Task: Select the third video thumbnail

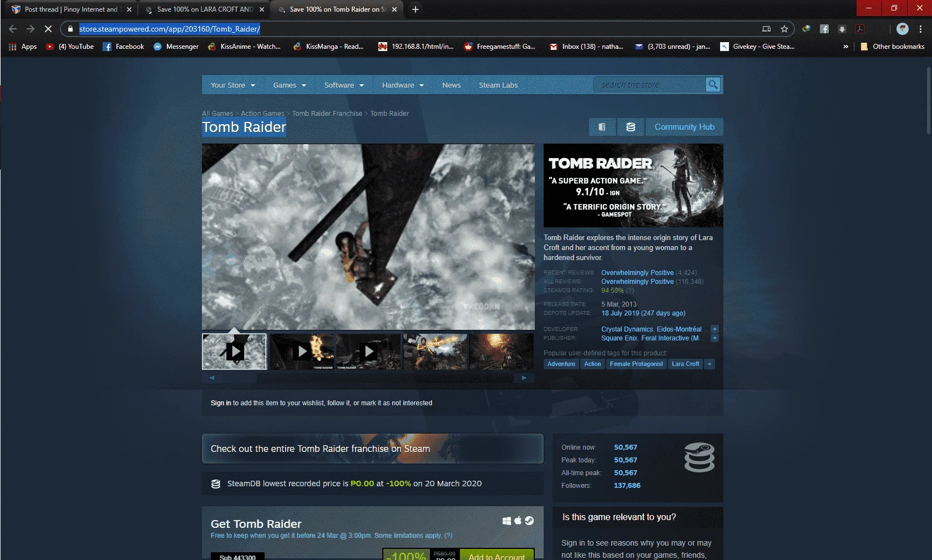Action: pos(368,352)
